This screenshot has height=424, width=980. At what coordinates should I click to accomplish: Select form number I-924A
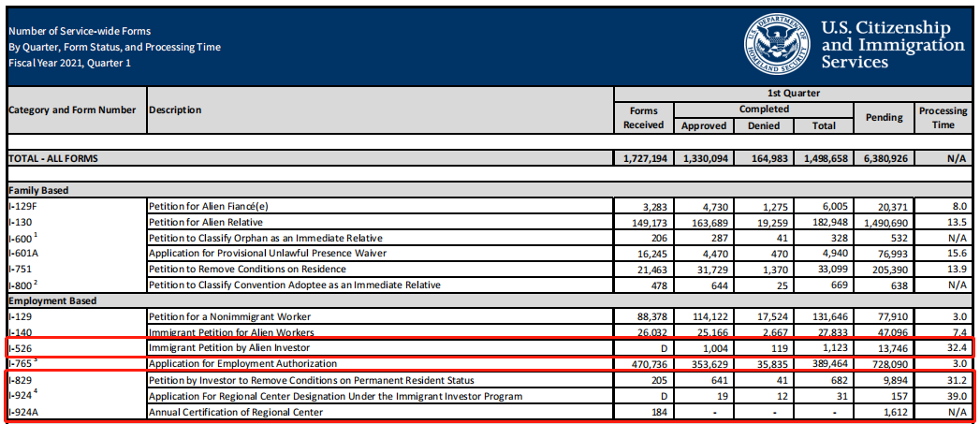pyautogui.click(x=23, y=412)
